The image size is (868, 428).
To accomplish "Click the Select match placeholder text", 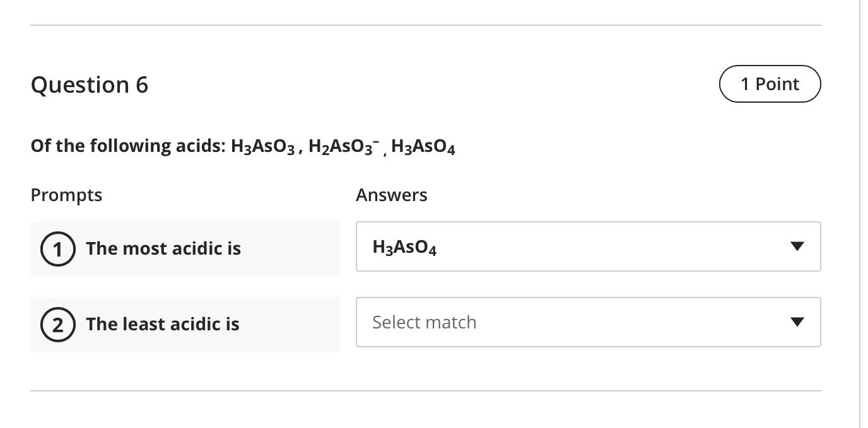I will click(x=425, y=322).
